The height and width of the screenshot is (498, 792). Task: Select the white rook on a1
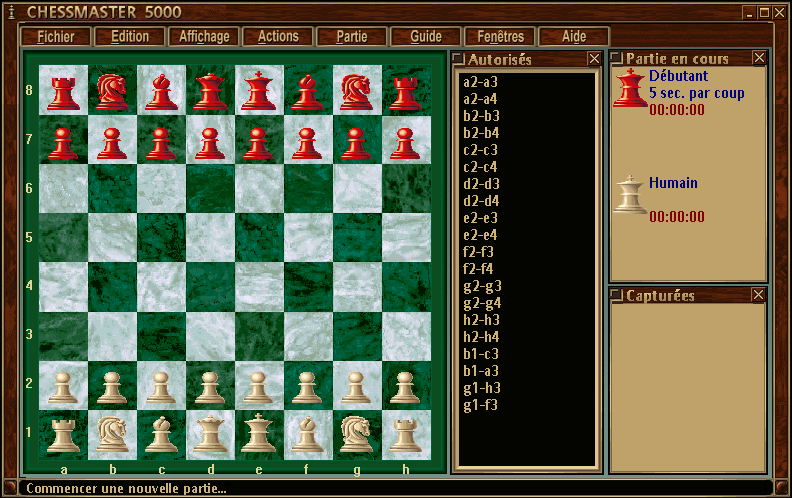[x=63, y=435]
